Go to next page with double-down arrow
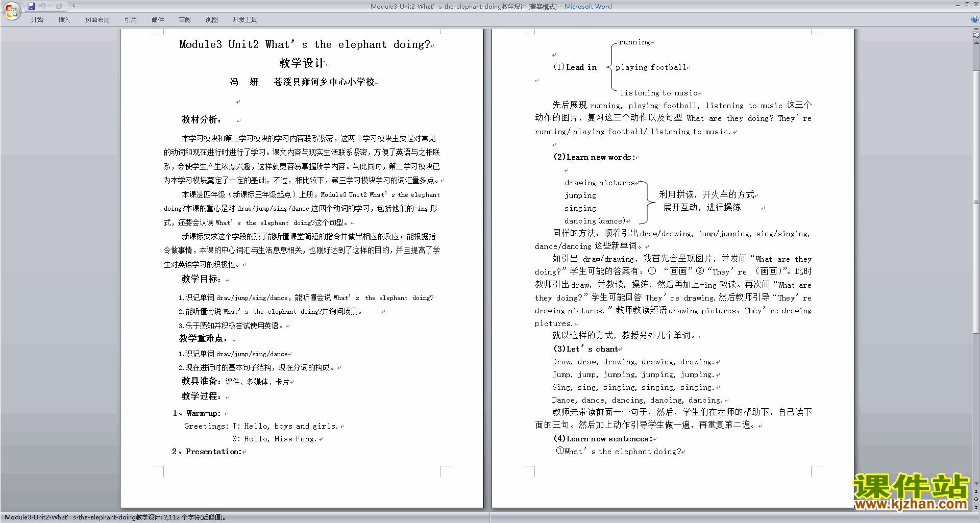980x523 pixels. pos(976,507)
